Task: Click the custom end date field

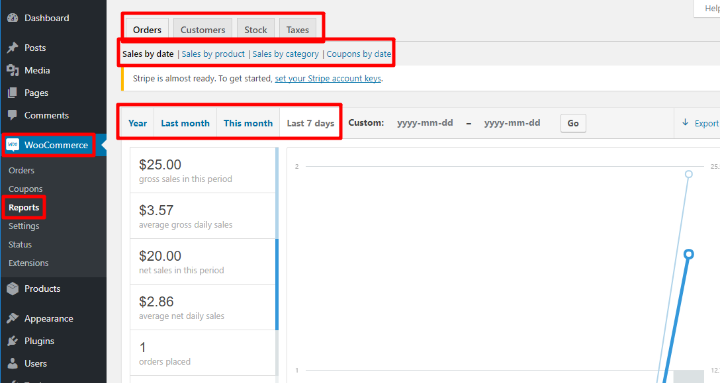Action: coord(512,123)
